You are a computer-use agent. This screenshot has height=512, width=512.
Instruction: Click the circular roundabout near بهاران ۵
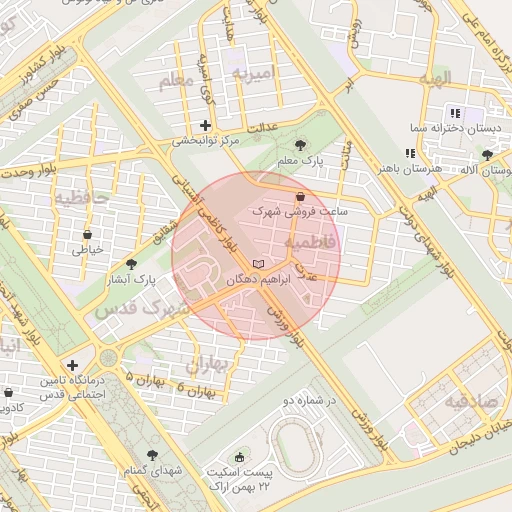tap(108, 358)
